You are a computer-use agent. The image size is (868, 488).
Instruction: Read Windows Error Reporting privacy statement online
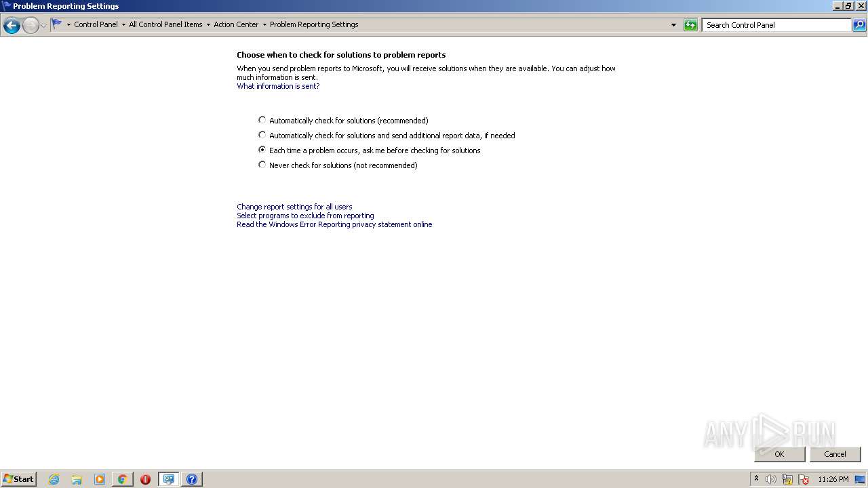point(334,224)
